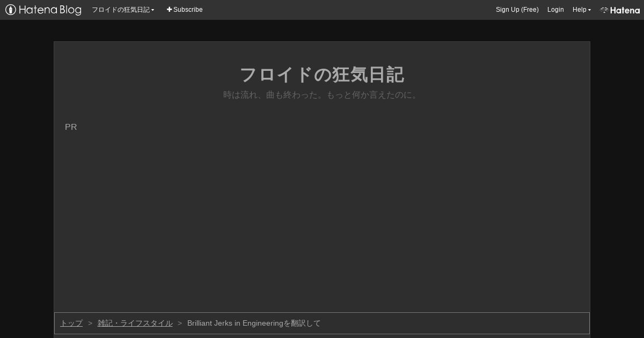Open the Hatena logo link in the header
644x338 pixels.
tap(620, 10)
